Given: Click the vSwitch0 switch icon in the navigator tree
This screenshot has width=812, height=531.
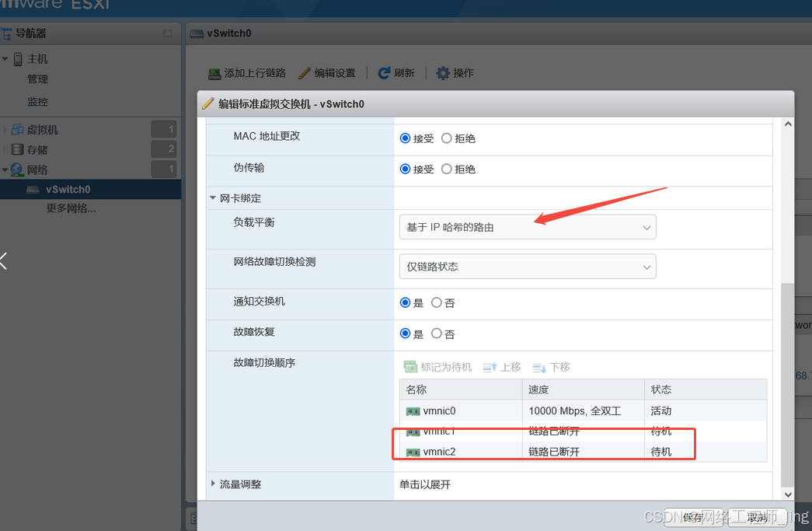Looking at the screenshot, I should [x=33, y=190].
